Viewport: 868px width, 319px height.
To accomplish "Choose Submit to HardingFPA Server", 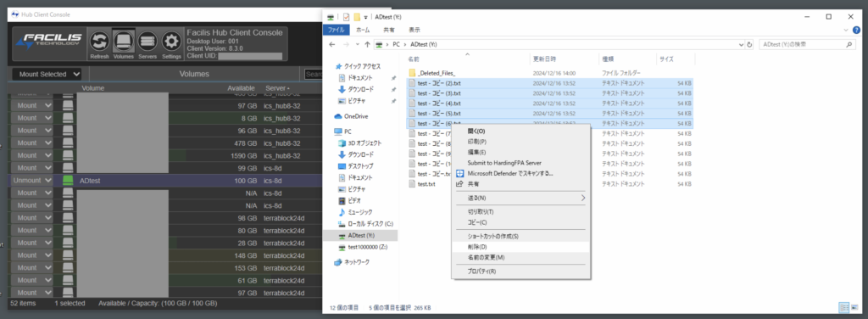I will pos(520,163).
